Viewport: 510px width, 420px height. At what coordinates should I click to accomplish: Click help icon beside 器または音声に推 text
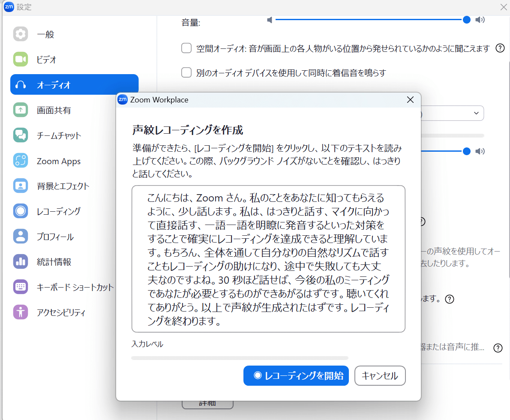[498, 348]
